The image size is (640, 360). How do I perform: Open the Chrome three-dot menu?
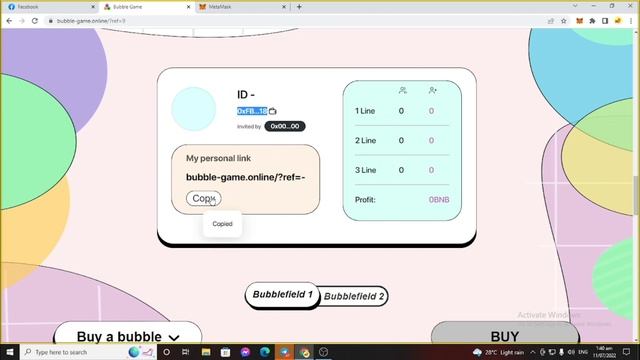pos(631,21)
